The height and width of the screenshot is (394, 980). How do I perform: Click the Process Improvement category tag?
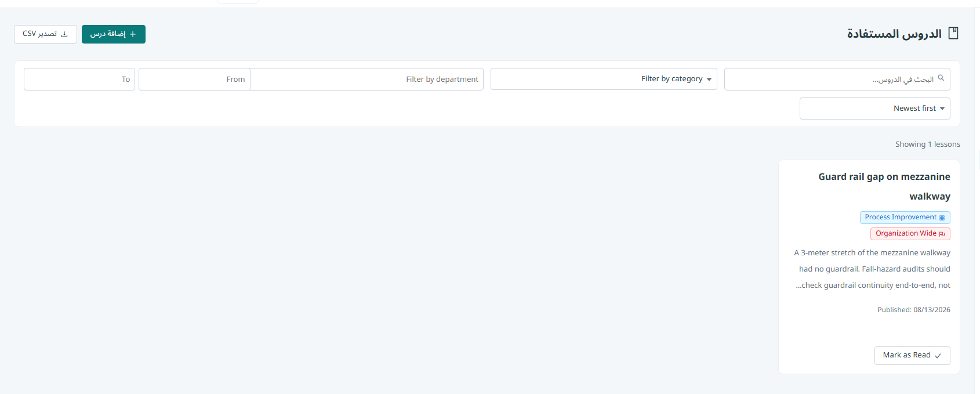tap(905, 218)
